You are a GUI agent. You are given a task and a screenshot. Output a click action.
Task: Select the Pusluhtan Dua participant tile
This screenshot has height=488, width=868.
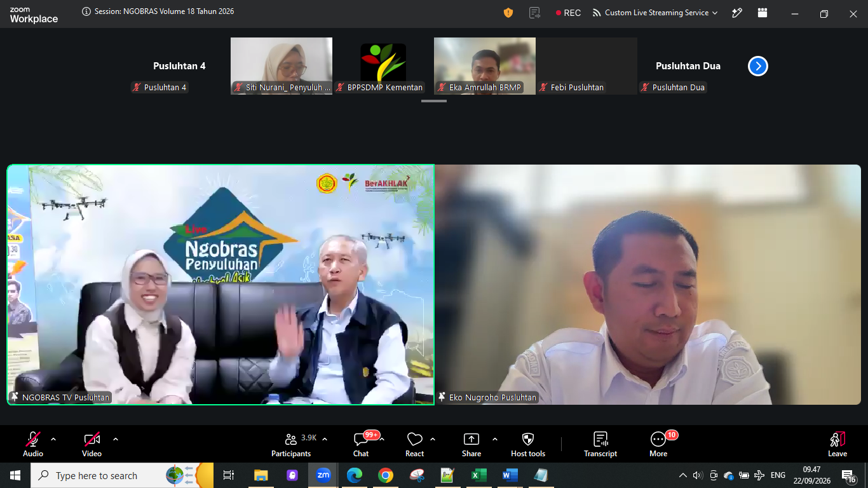(x=688, y=66)
